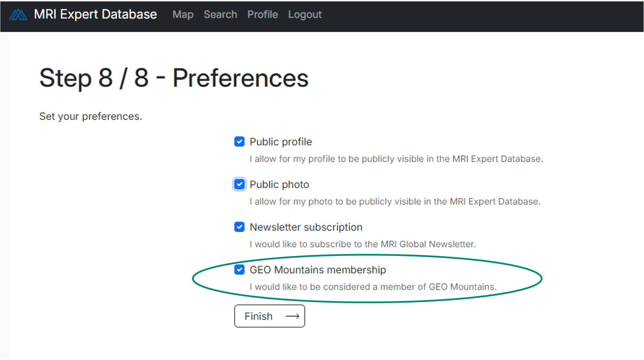The width and height of the screenshot is (644, 360).
Task: Click the checkmark icon for GEO Mountains membership
Action: click(x=239, y=269)
